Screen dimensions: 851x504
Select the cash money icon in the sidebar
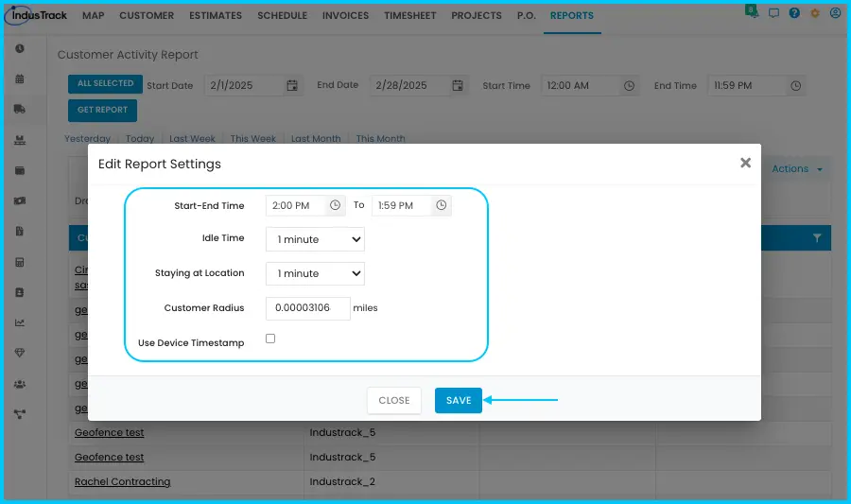point(20,200)
